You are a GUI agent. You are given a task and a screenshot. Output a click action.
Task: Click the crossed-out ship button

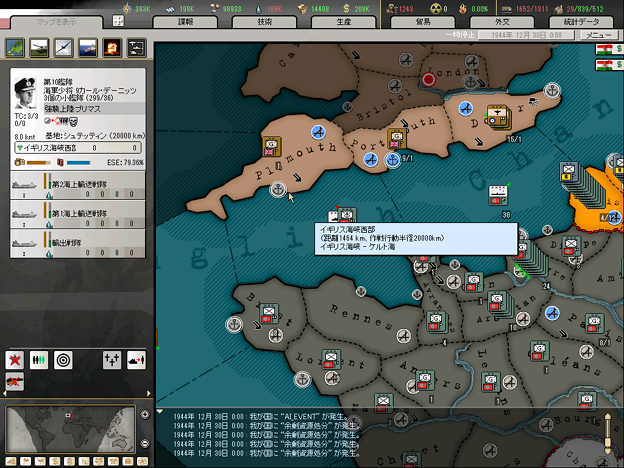pyautogui.click(x=15, y=382)
